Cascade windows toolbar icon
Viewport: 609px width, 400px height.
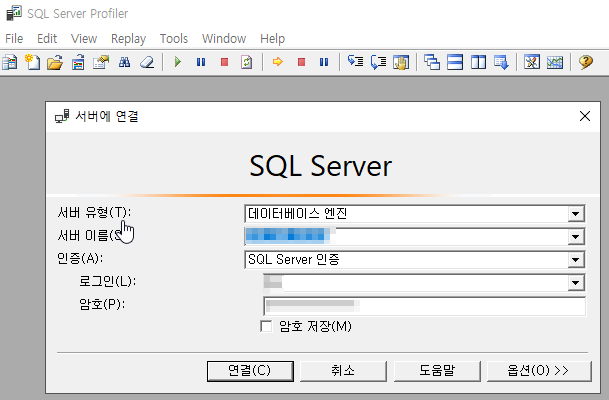(x=432, y=62)
